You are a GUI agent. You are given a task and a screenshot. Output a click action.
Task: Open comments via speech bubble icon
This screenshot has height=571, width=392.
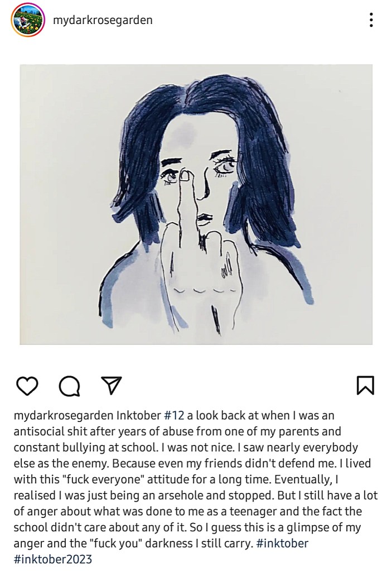coord(70,386)
